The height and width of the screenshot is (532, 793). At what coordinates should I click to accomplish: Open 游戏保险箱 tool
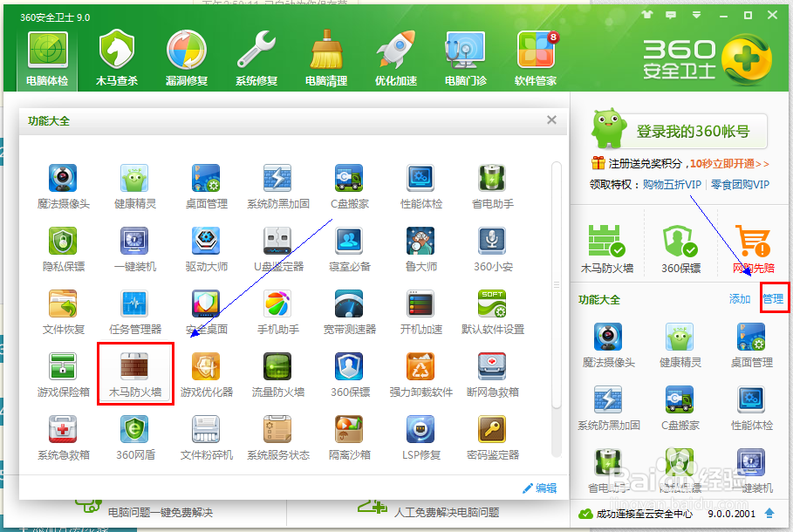63,375
